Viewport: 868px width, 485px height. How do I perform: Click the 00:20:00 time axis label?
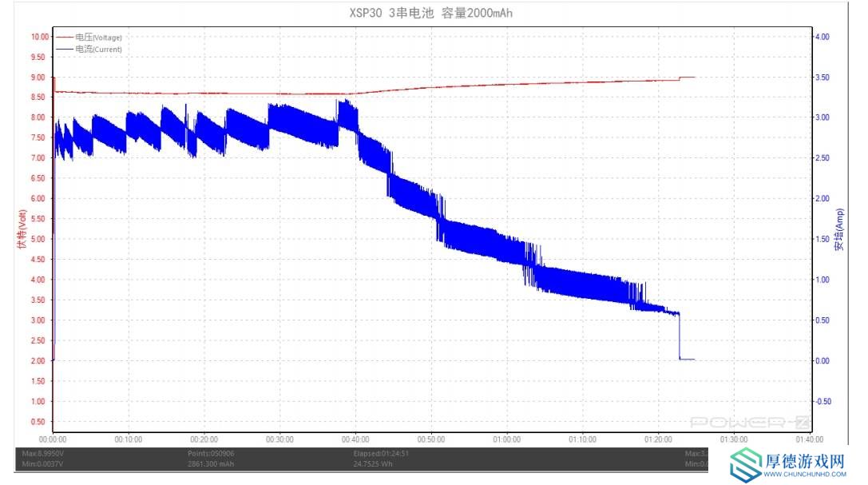204,439
